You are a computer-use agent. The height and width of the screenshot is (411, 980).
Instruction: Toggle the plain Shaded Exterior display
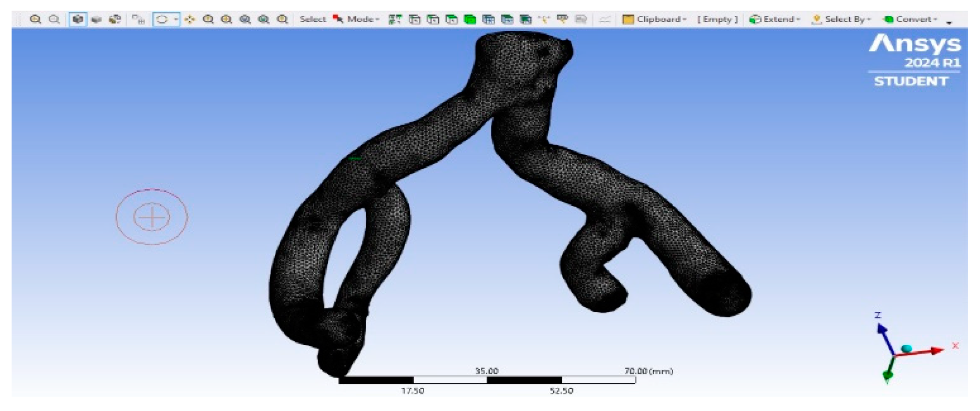96,19
